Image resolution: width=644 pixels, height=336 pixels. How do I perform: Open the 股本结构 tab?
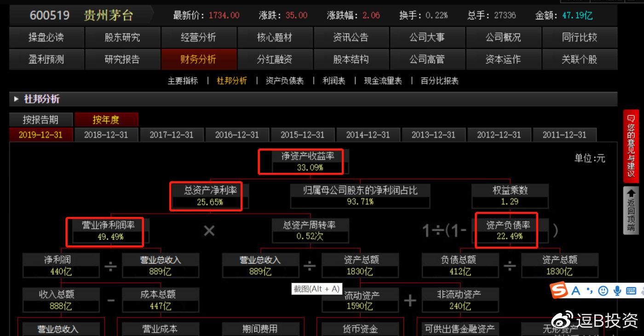point(351,59)
